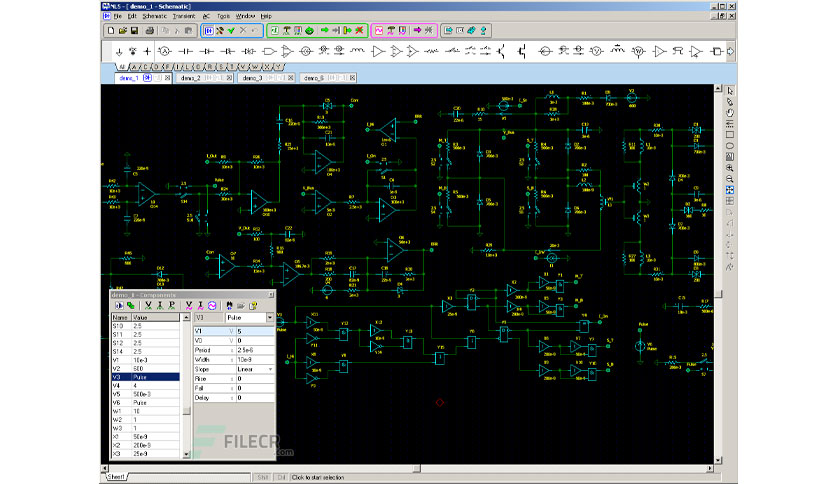Click the Delay value field
This screenshot has height=484, width=836.
(255, 398)
